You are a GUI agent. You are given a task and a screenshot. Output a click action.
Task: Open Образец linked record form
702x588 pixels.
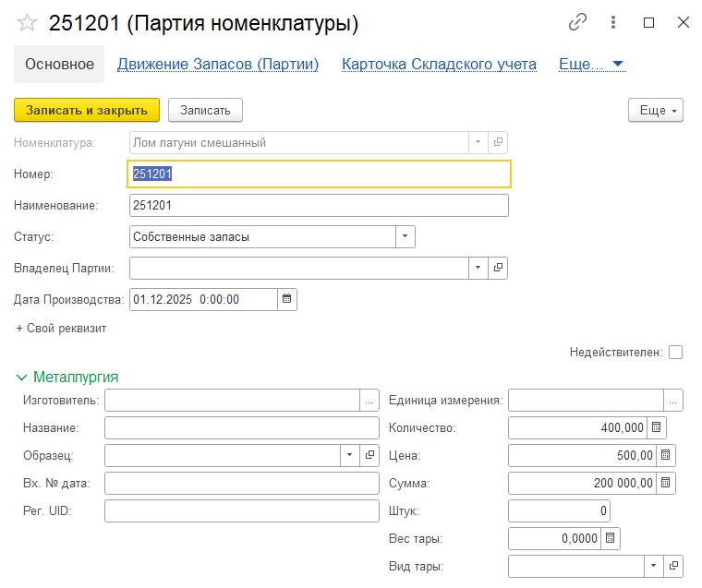[x=369, y=455]
